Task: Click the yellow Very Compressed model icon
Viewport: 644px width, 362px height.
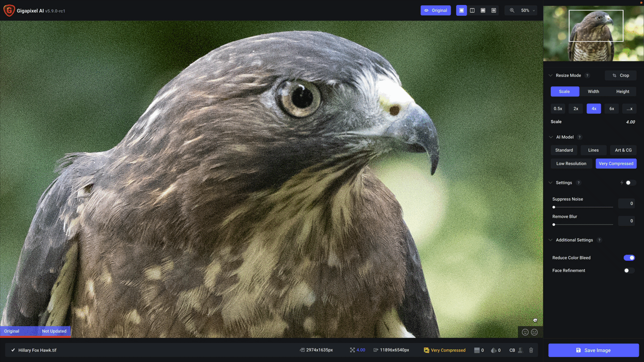Action: click(426, 350)
